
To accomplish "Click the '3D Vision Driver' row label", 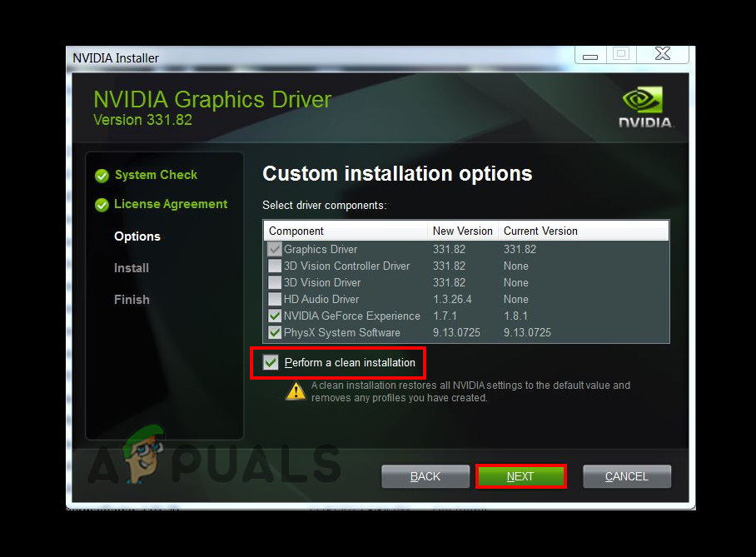I will 322,282.
